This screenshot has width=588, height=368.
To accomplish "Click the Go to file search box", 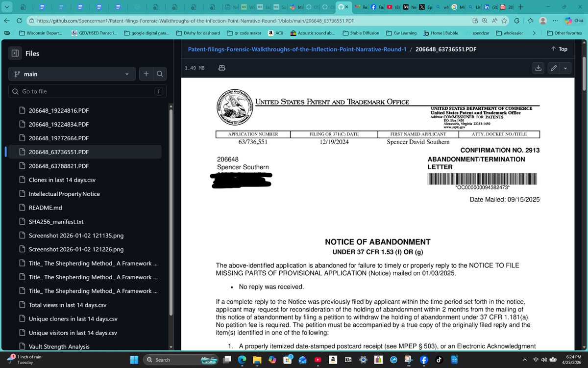I will pyautogui.click(x=87, y=91).
